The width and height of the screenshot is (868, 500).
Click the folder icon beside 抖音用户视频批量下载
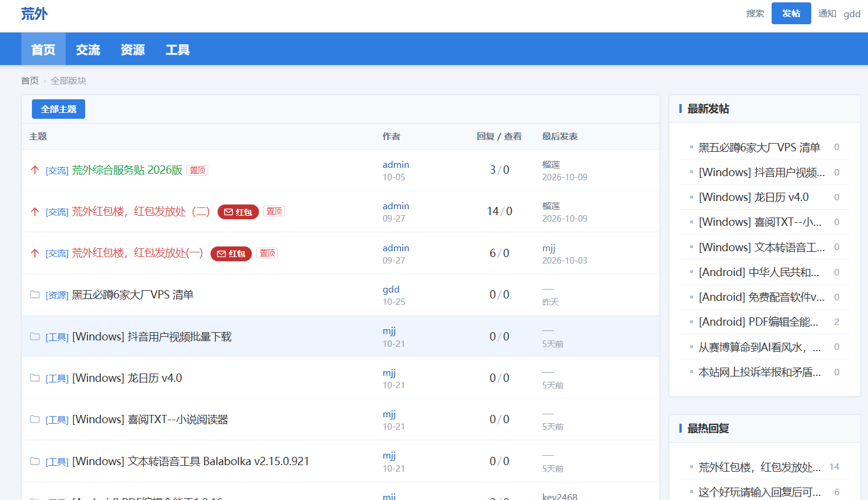click(35, 336)
